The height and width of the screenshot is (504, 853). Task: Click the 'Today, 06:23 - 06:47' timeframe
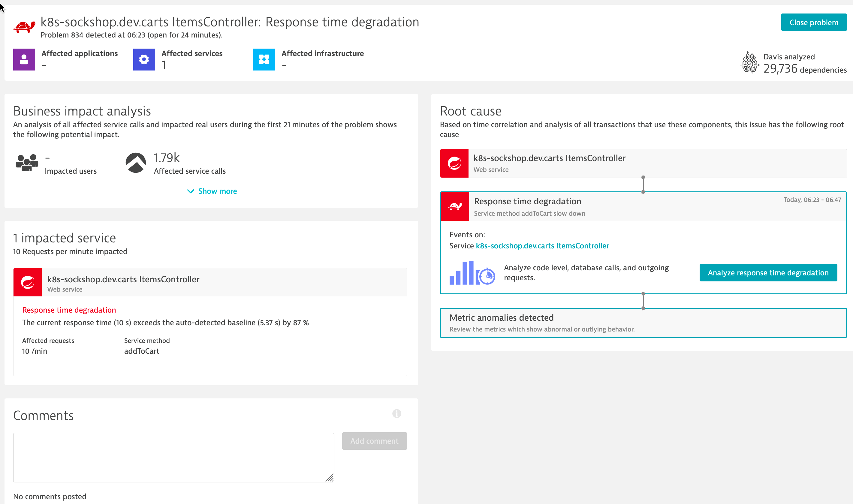tap(812, 200)
